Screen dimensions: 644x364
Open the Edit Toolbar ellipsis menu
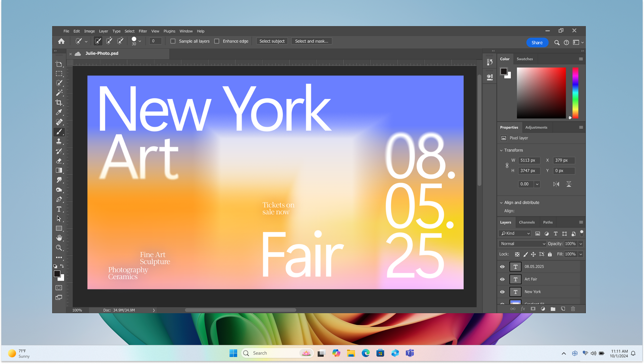(x=59, y=258)
